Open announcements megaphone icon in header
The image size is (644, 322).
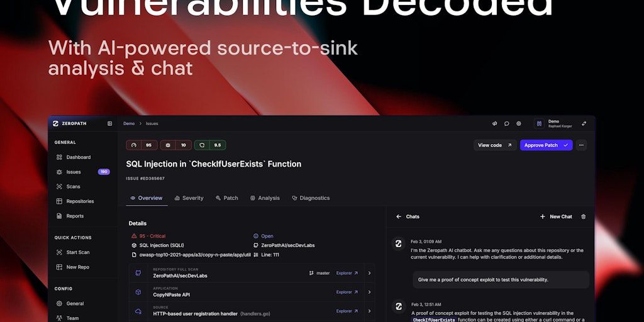click(x=494, y=124)
